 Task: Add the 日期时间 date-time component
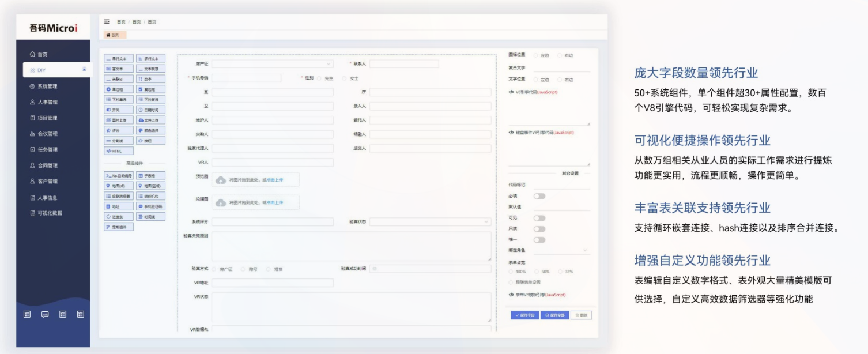coord(151,110)
